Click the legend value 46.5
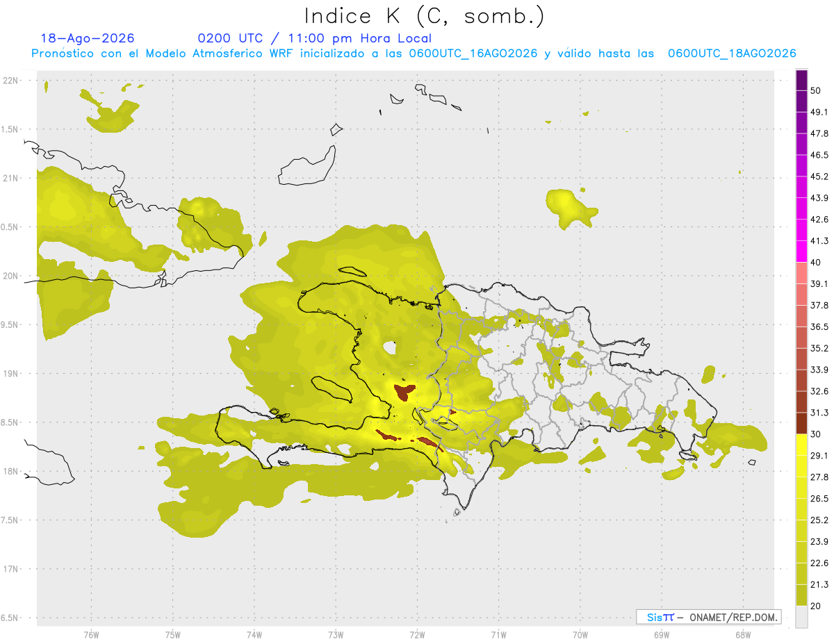The height and width of the screenshot is (644, 834). tap(819, 155)
